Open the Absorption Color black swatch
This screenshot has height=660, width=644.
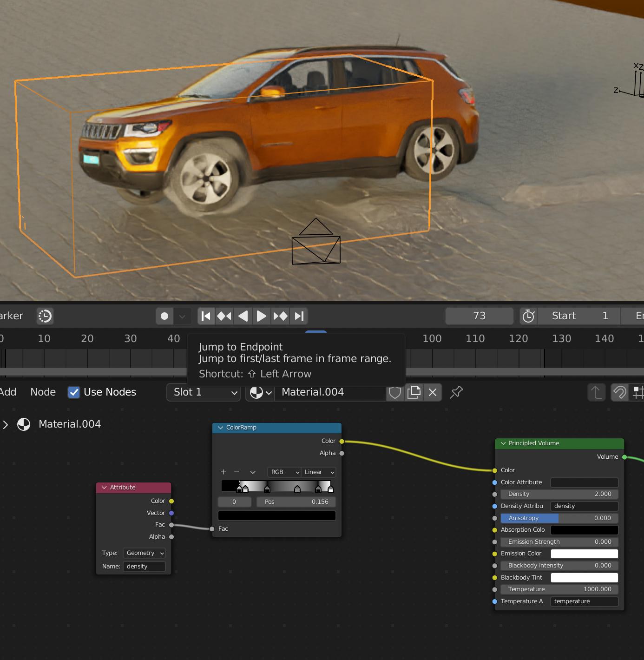tap(585, 530)
